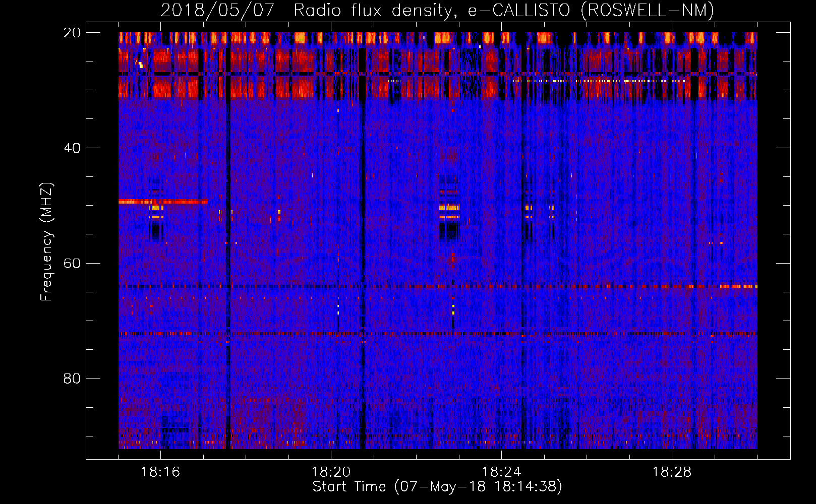Click the '18:20' time tick label
This screenshot has height=504, width=816.
click(x=331, y=472)
